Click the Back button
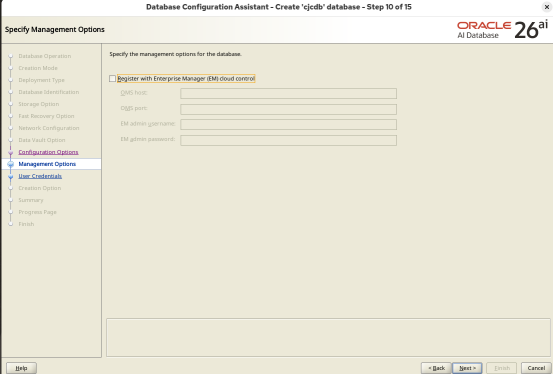 436,368
